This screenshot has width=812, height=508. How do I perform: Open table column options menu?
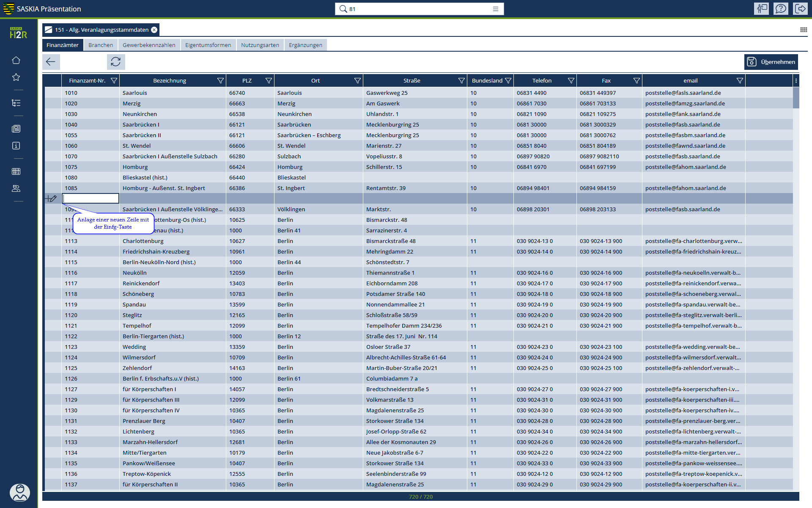(x=796, y=80)
